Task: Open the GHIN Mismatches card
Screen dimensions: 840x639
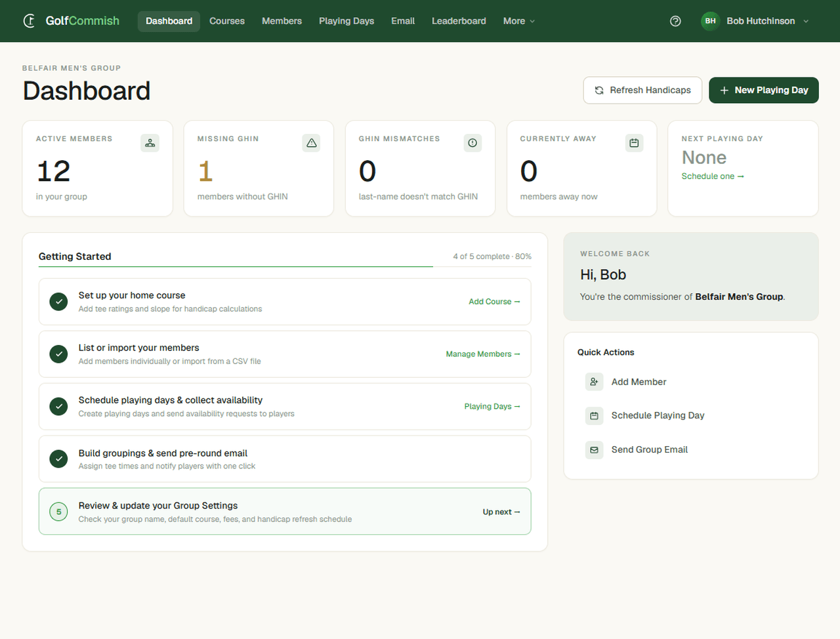Action: click(x=420, y=169)
